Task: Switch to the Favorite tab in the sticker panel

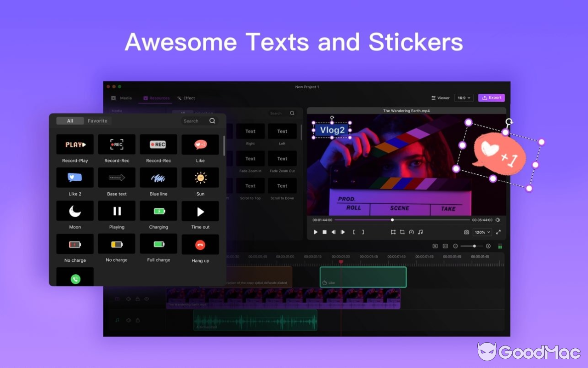Action: [97, 121]
